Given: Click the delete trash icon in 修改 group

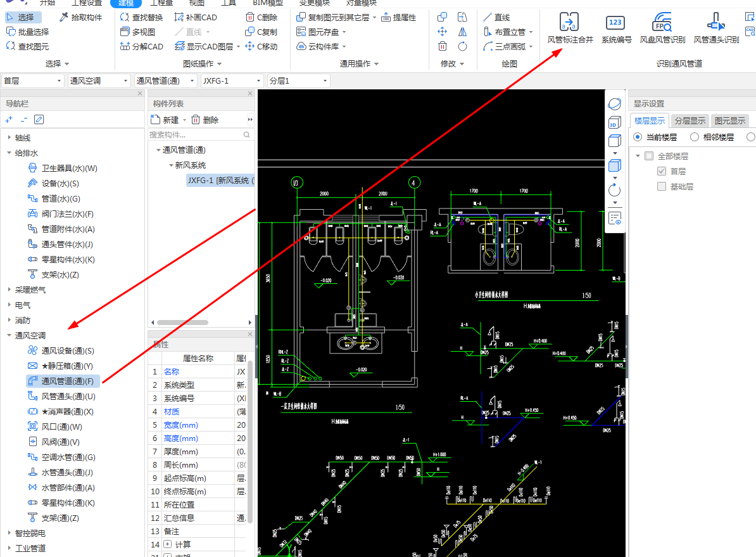Looking at the screenshot, I should (x=442, y=46).
